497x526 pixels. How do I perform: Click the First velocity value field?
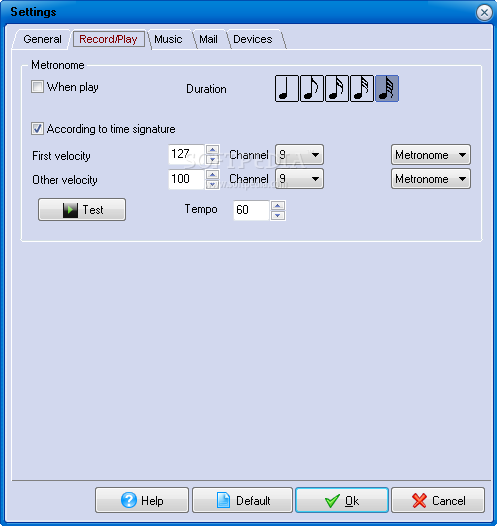point(186,154)
